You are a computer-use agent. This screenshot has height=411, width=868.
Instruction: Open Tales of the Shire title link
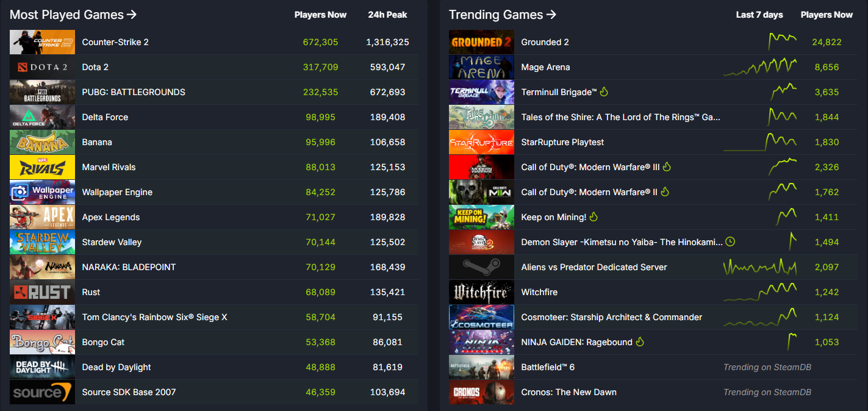[621, 117]
